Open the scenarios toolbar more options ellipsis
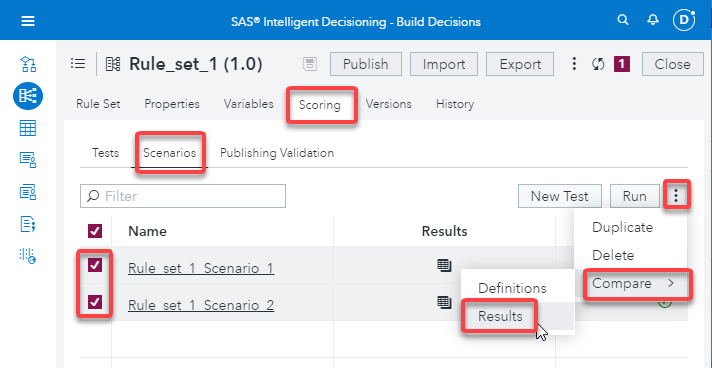This screenshot has width=712, height=368. (x=677, y=196)
